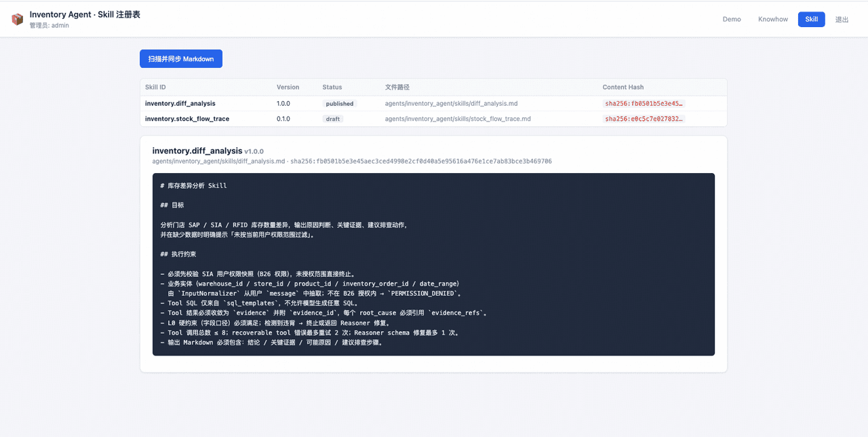
Task: Click the '必须先校验 SIA 用户权限快照' line
Action: [258, 273]
